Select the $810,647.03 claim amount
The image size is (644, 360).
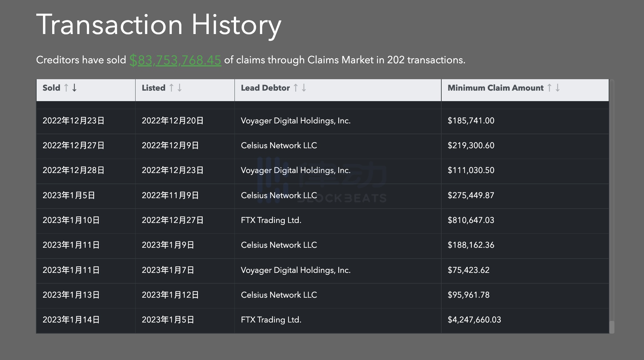point(471,220)
